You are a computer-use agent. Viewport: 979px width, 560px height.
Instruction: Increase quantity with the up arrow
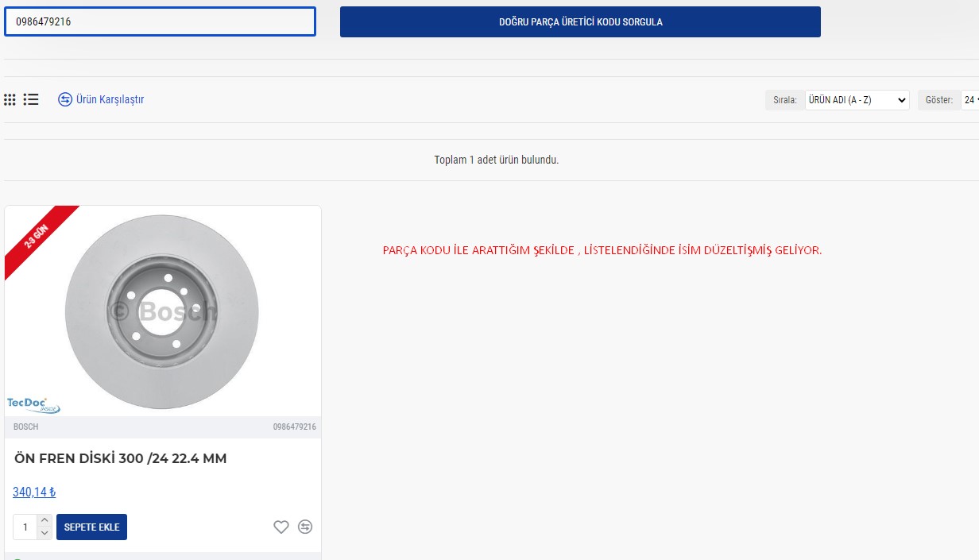pos(44,520)
